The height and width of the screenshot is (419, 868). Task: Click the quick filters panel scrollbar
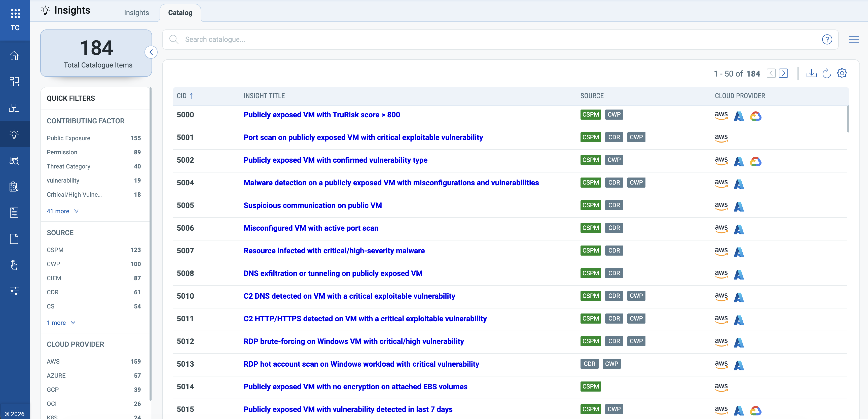click(150, 244)
